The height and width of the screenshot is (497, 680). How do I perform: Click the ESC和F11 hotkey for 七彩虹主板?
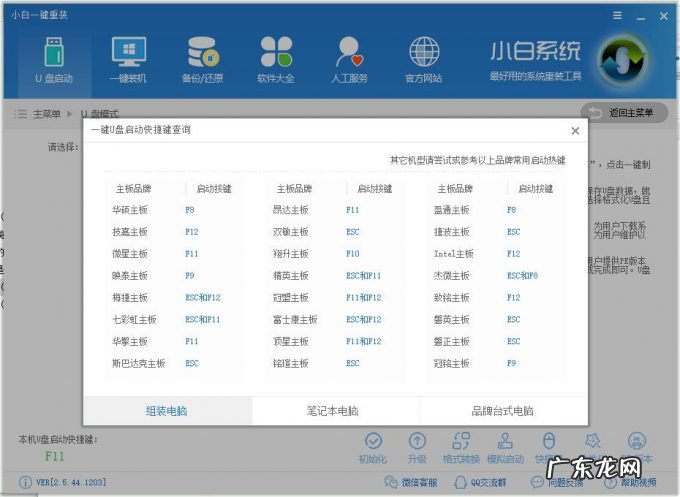pyautogui.click(x=203, y=320)
